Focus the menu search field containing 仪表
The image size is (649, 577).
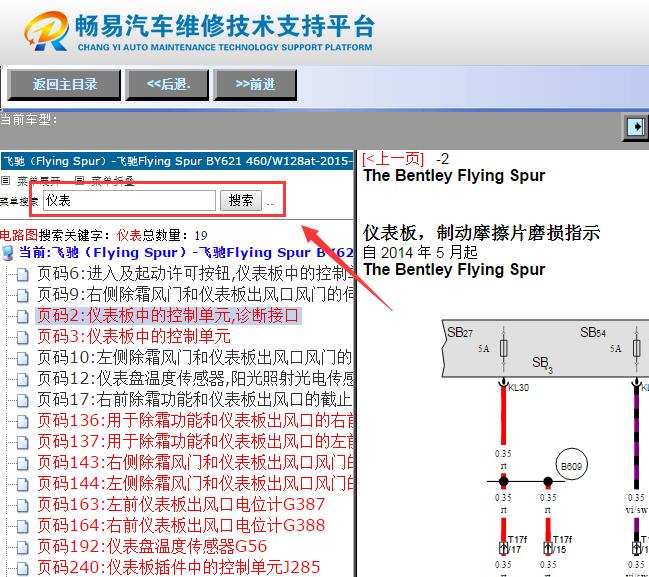(129, 200)
